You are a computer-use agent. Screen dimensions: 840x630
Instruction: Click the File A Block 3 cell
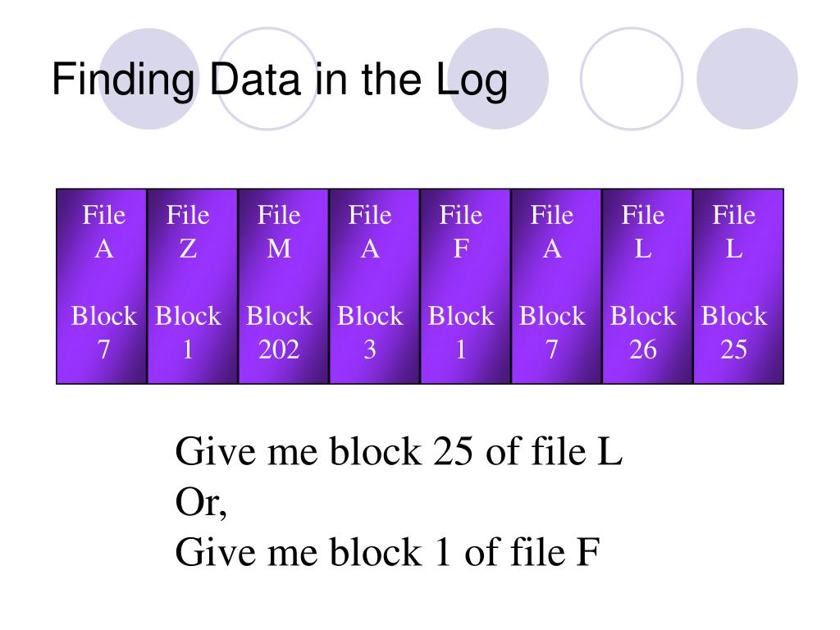click(374, 286)
